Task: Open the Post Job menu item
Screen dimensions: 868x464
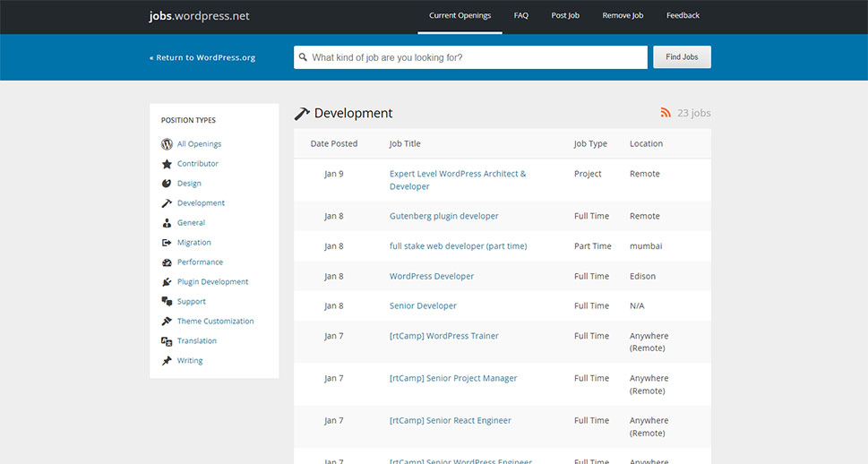Action: pos(565,15)
